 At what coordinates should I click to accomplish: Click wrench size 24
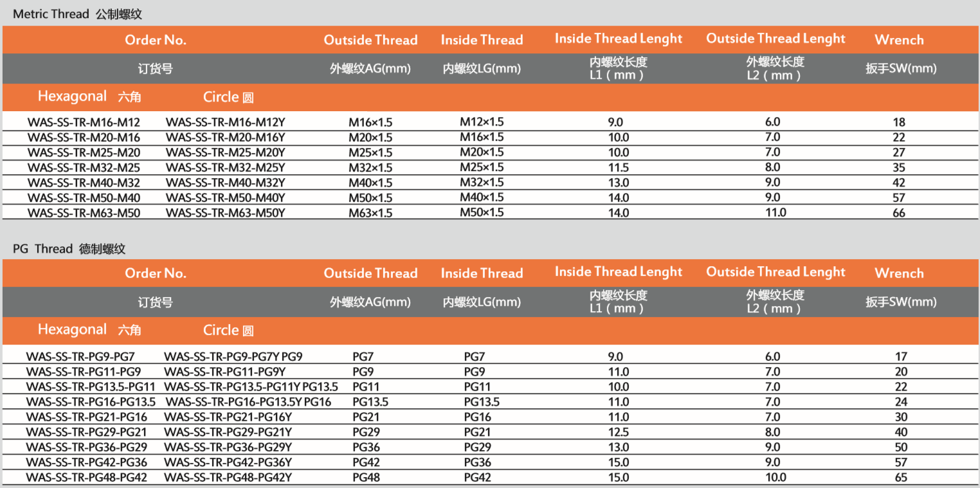click(901, 402)
